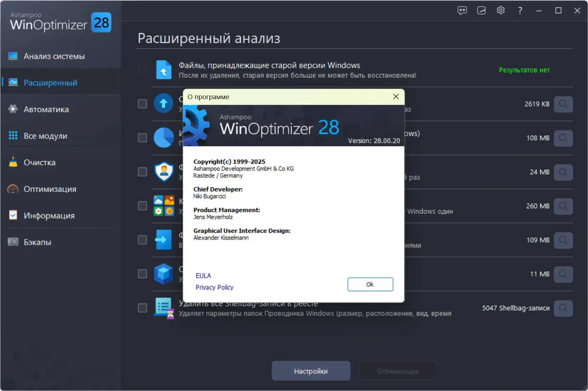Click the 'Niki Bugarcici' developer name
This screenshot has width=588, height=391.
(210, 196)
